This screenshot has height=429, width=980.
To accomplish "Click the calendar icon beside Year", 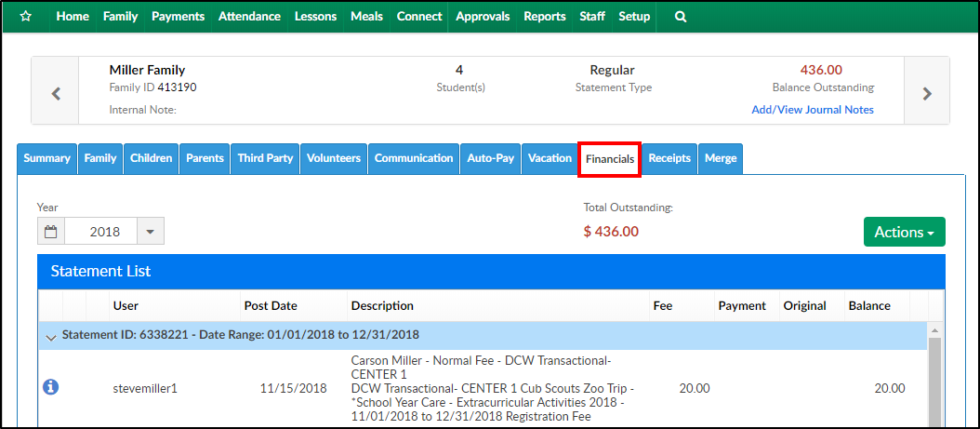I will [51, 232].
